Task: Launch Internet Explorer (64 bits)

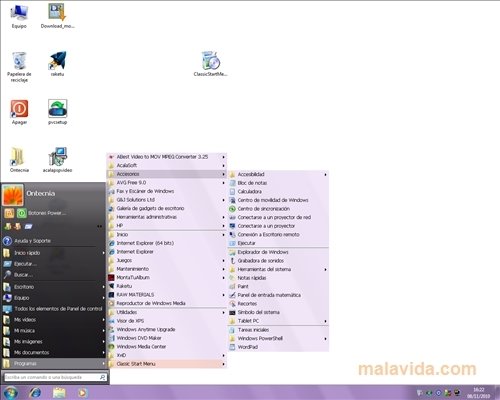Action: [167, 243]
